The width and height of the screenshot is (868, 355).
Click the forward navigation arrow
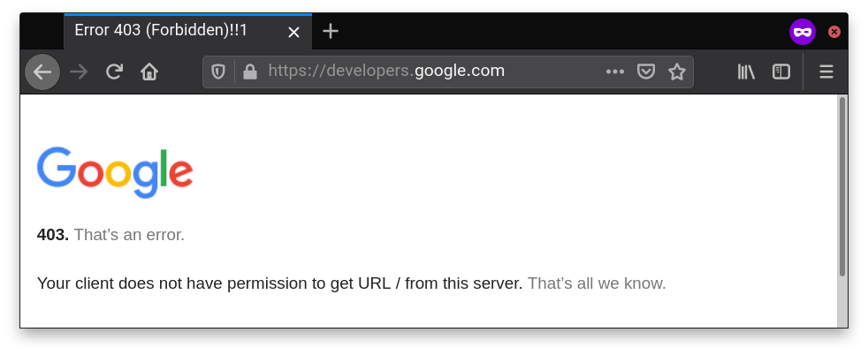79,72
